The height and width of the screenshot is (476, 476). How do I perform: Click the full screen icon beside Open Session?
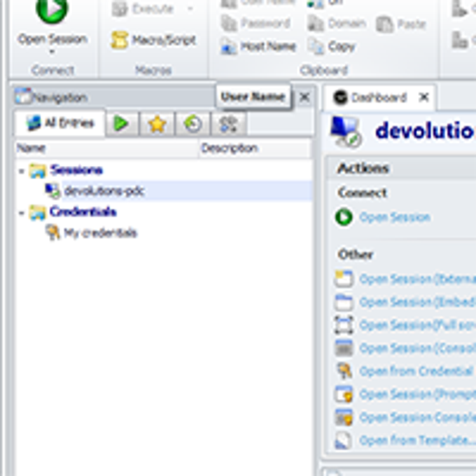(x=344, y=325)
